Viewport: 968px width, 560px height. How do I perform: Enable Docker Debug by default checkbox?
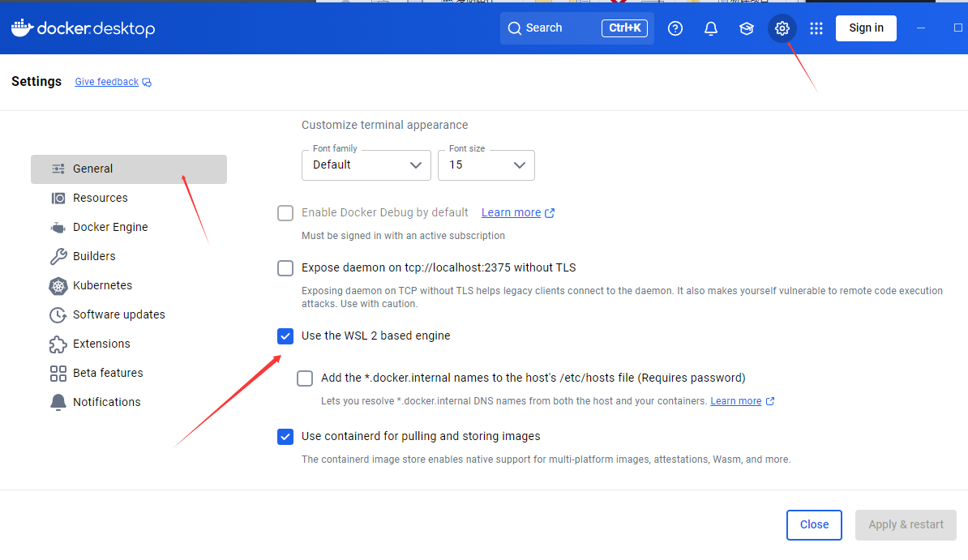click(x=285, y=213)
